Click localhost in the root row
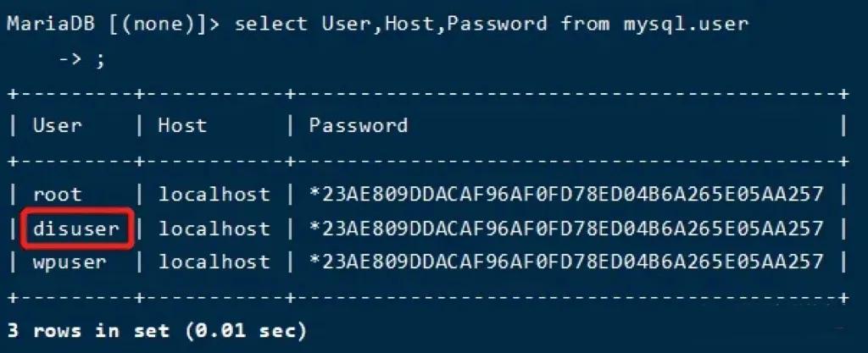868x353 pixels. (214, 194)
